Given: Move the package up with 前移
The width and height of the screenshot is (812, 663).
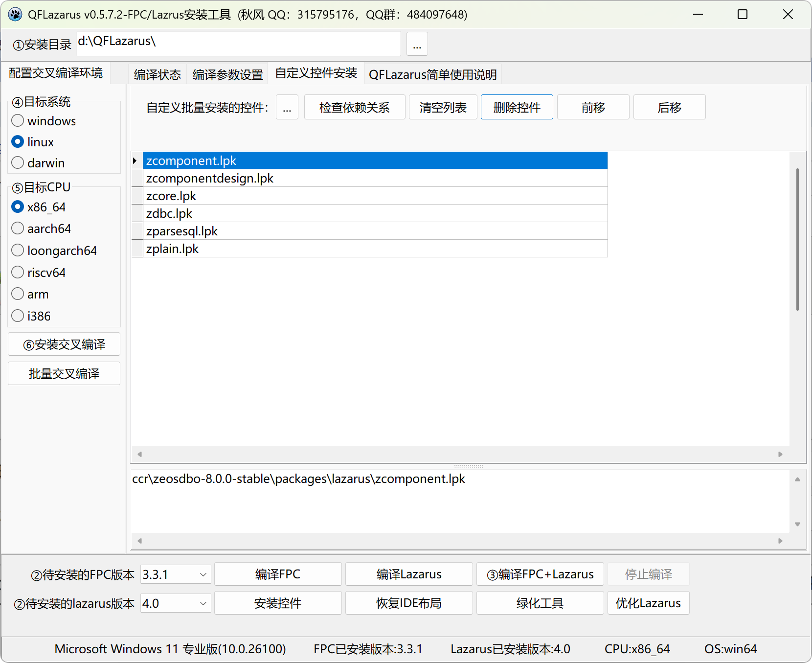Looking at the screenshot, I should (593, 107).
